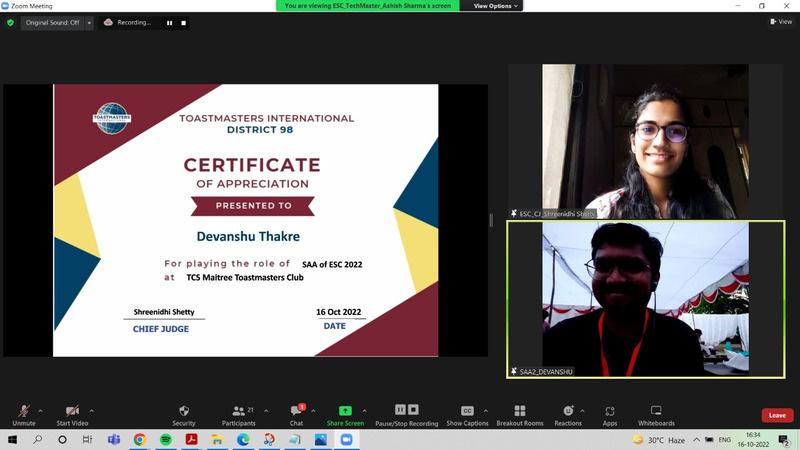
Task: Pause recording in top-left indicator
Action: [169, 22]
